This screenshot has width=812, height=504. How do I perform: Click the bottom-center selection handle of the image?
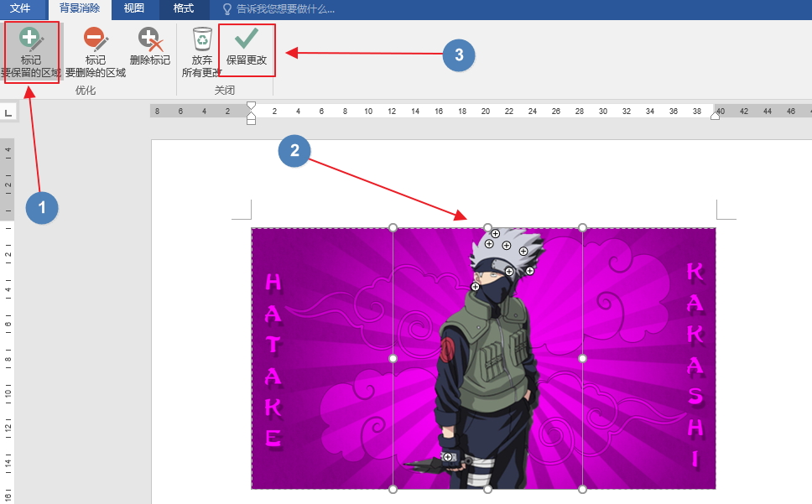[x=487, y=489]
